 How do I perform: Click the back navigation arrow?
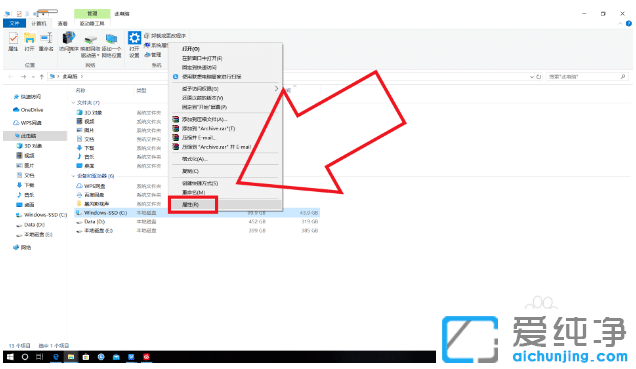11,77
